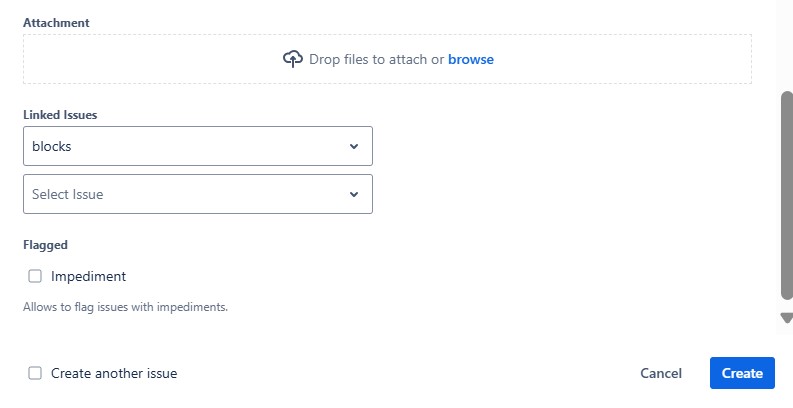Viewport: 793px width, 408px height.
Task: Click the scroll down arrow
Action: (x=786, y=318)
